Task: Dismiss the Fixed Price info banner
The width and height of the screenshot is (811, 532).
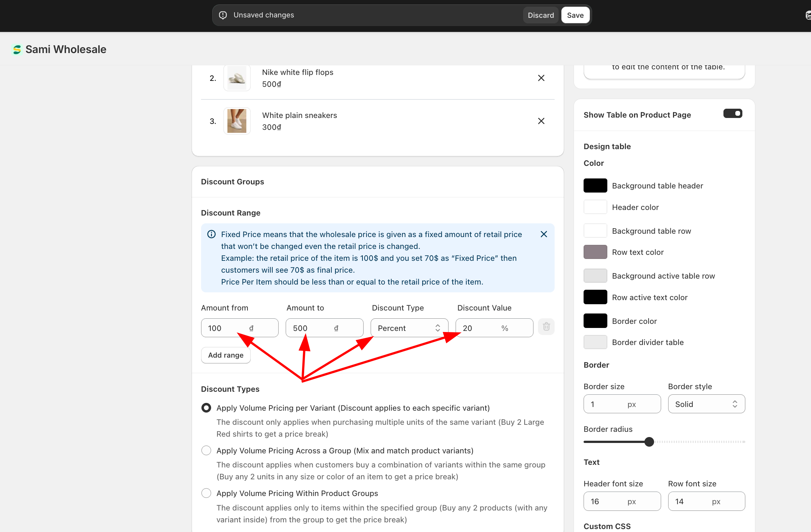Action: pyautogui.click(x=544, y=234)
